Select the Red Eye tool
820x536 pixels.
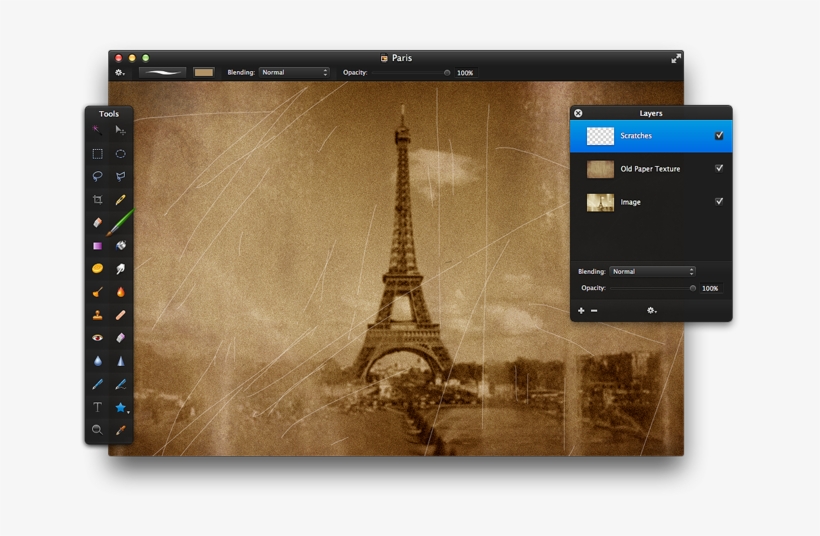point(97,338)
